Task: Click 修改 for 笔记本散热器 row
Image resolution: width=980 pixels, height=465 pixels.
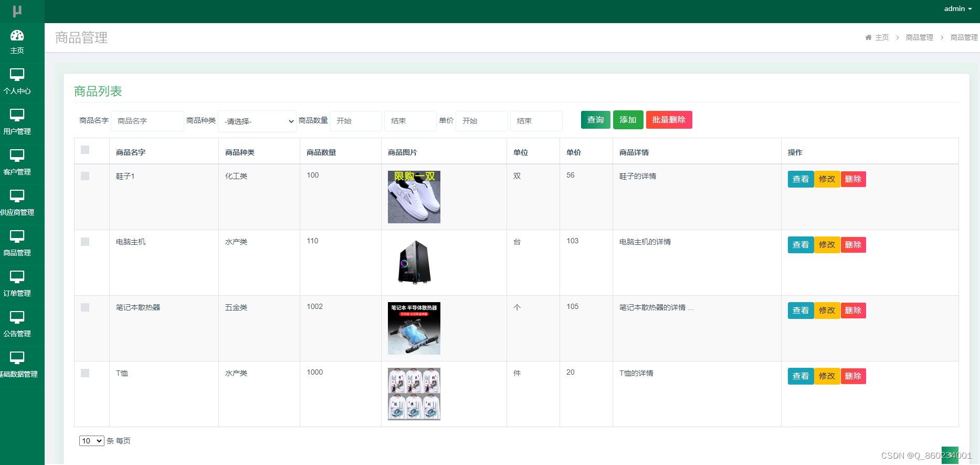Action: (x=827, y=311)
